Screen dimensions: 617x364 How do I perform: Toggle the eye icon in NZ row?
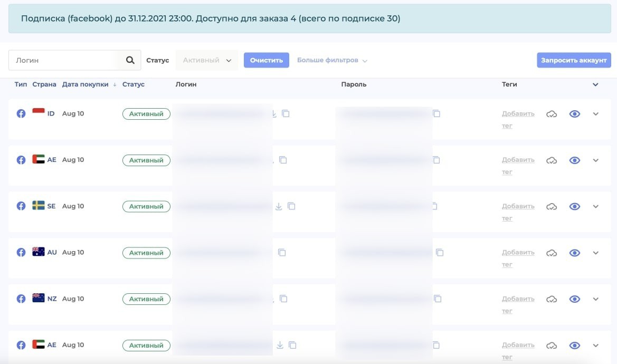574,299
